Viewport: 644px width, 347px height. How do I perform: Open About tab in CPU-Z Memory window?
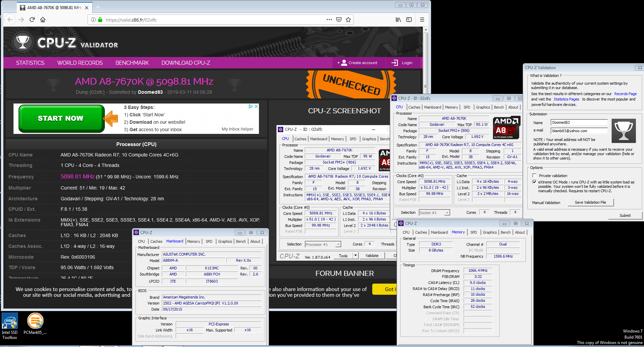pos(520,232)
